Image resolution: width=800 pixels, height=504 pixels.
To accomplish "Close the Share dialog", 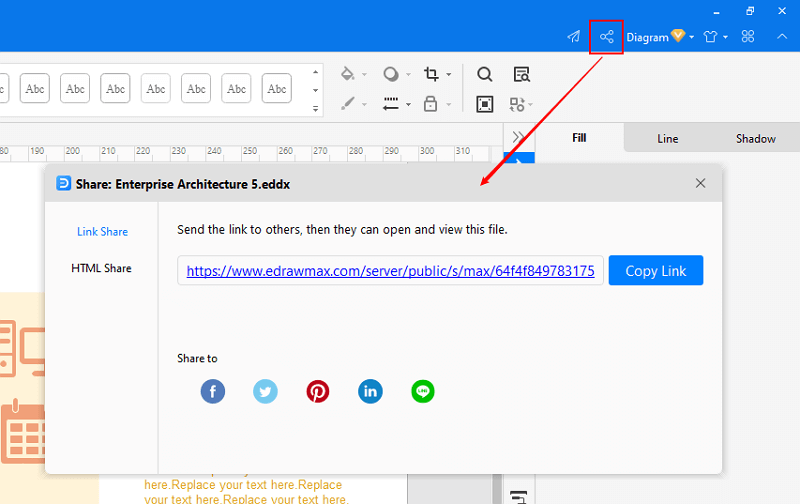I will [700, 183].
